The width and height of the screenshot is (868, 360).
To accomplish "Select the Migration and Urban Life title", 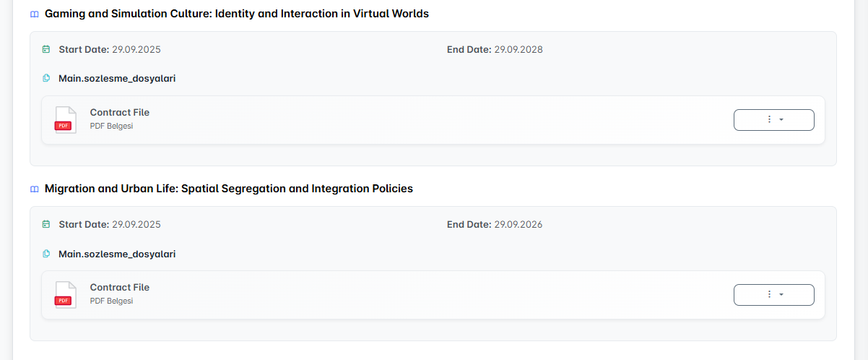I will [x=228, y=189].
